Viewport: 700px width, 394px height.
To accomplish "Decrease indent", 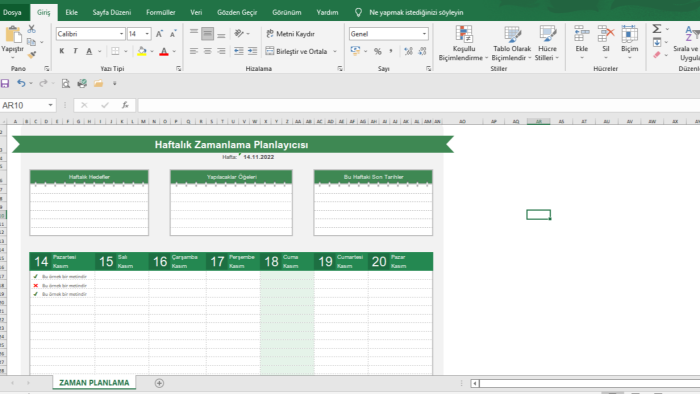I will coord(239,51).
